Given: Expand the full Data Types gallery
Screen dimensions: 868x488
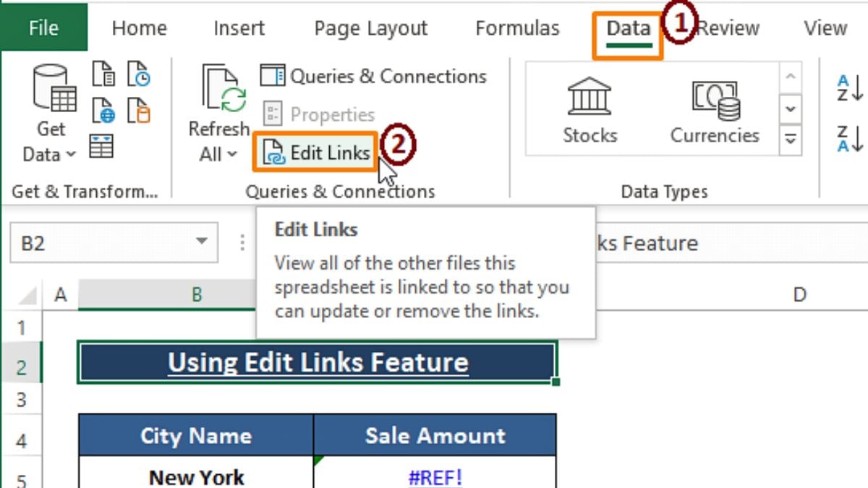Looking at the screenshot, I should coord(791,139).
